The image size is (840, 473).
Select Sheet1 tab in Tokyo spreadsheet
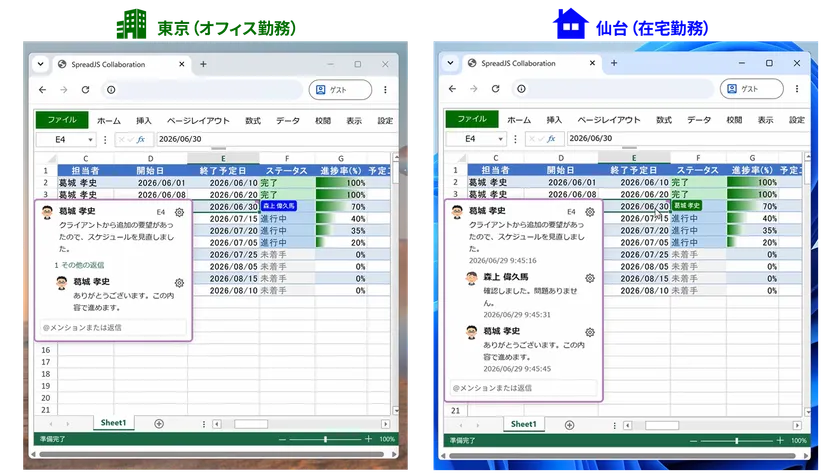113,423
